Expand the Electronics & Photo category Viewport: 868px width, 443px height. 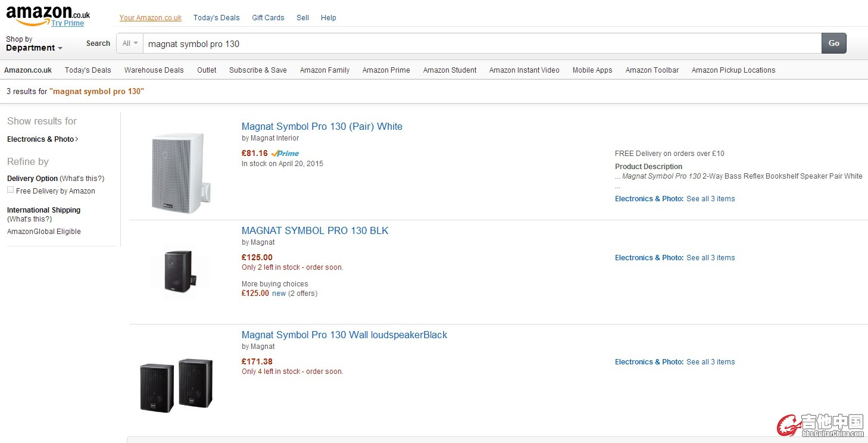pyautogui.click(x=42, y=139)
